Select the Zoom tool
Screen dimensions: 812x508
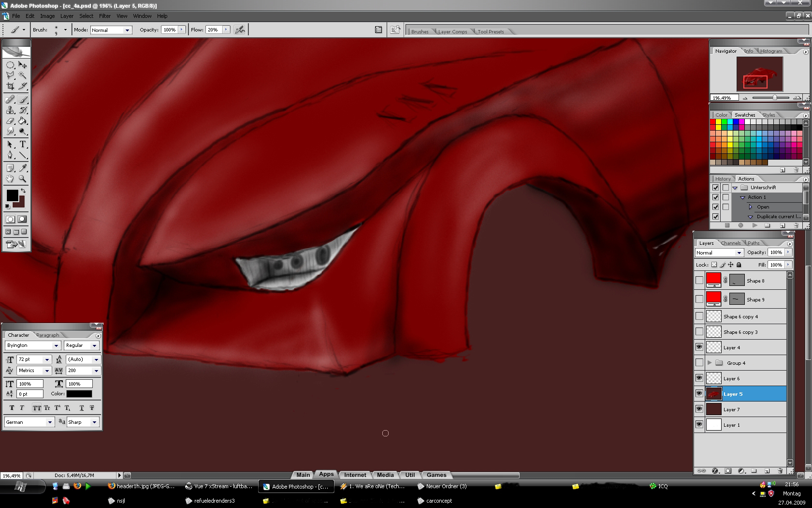click(x=22, y=179)
